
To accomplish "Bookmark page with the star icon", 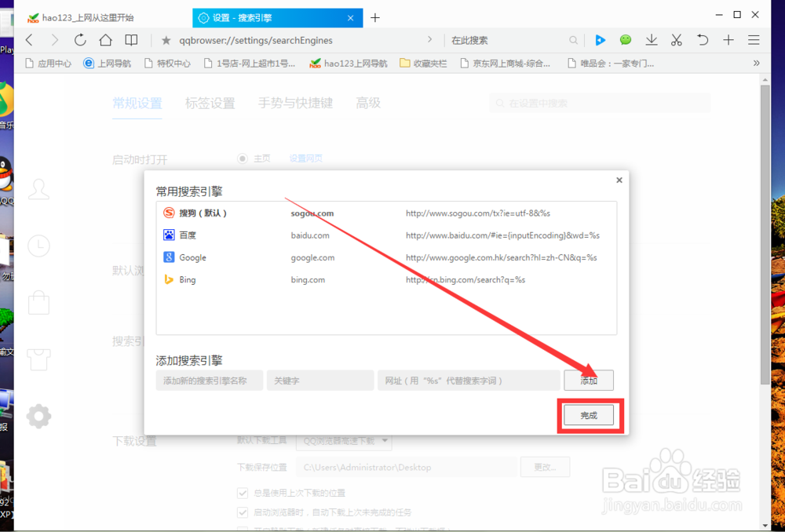I will coord(166,41).
